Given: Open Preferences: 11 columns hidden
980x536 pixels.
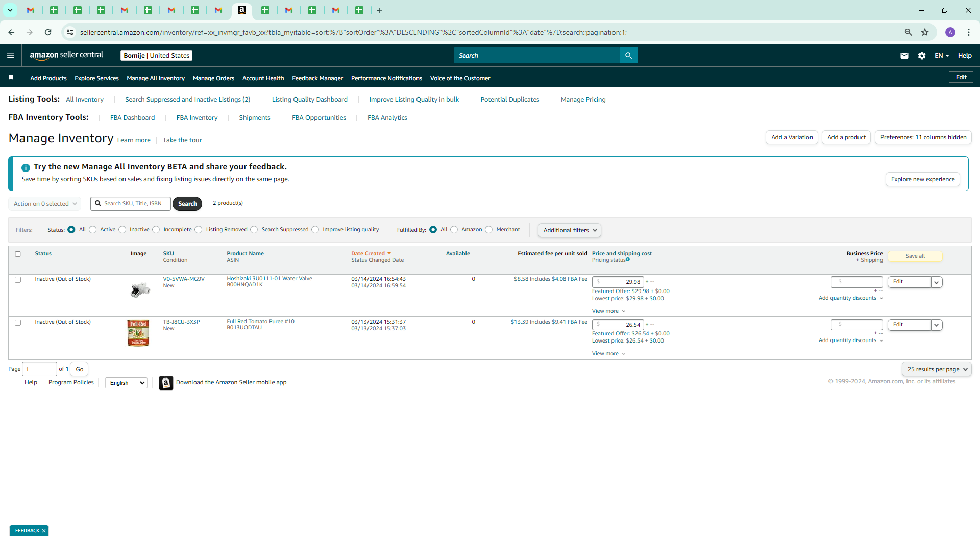Looking at the screenshot, I should [x=923, y=137].
